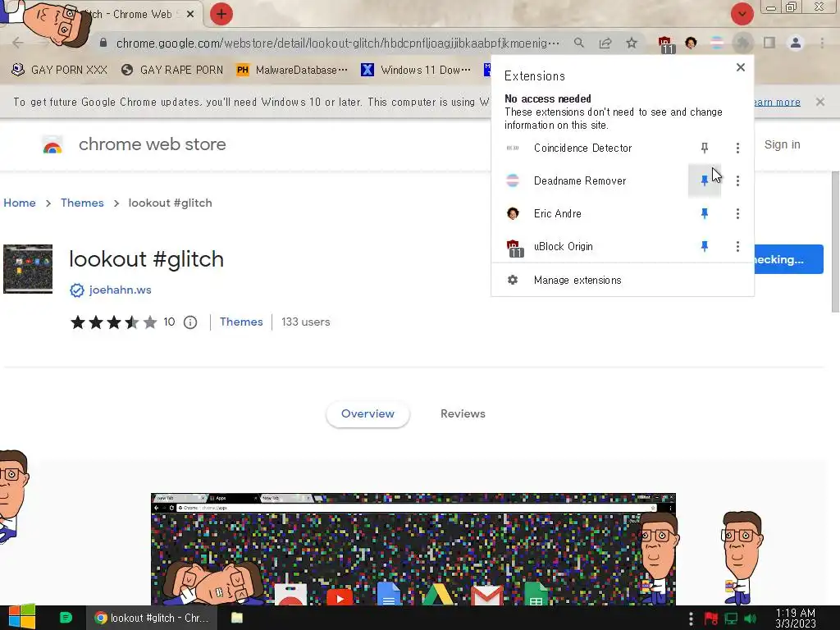Click the star rating display
The image size is (840, 630).
click(113, 322)
